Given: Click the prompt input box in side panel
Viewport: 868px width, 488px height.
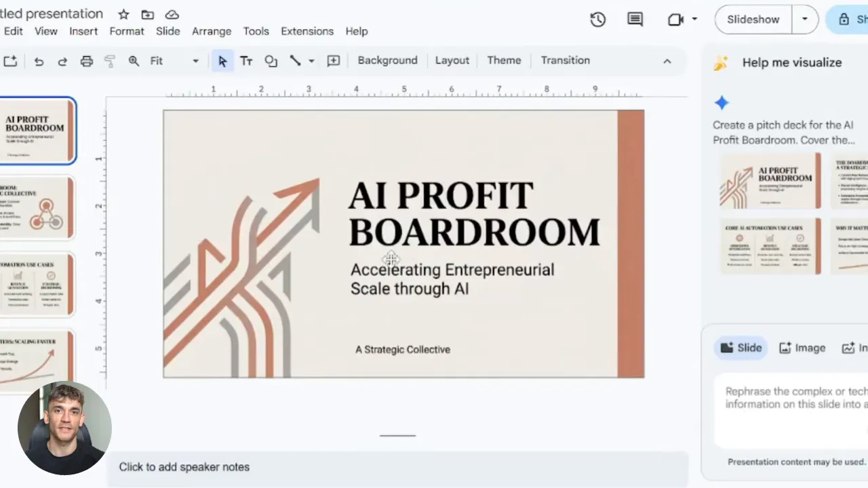Looking at the screenshot, I should 791,409.
